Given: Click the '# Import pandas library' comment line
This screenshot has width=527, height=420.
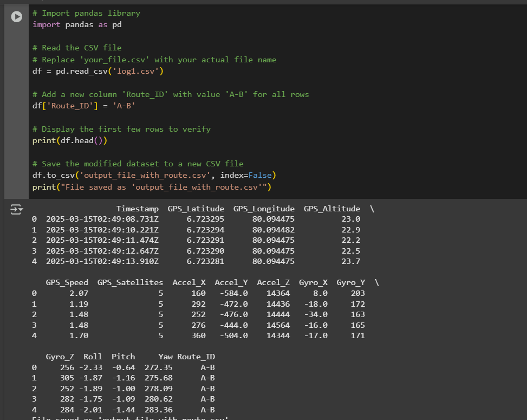Looking at the screenshot, I should click(86, 13).
